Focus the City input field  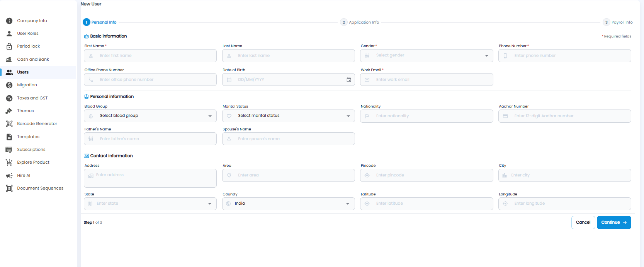[565, 175]
